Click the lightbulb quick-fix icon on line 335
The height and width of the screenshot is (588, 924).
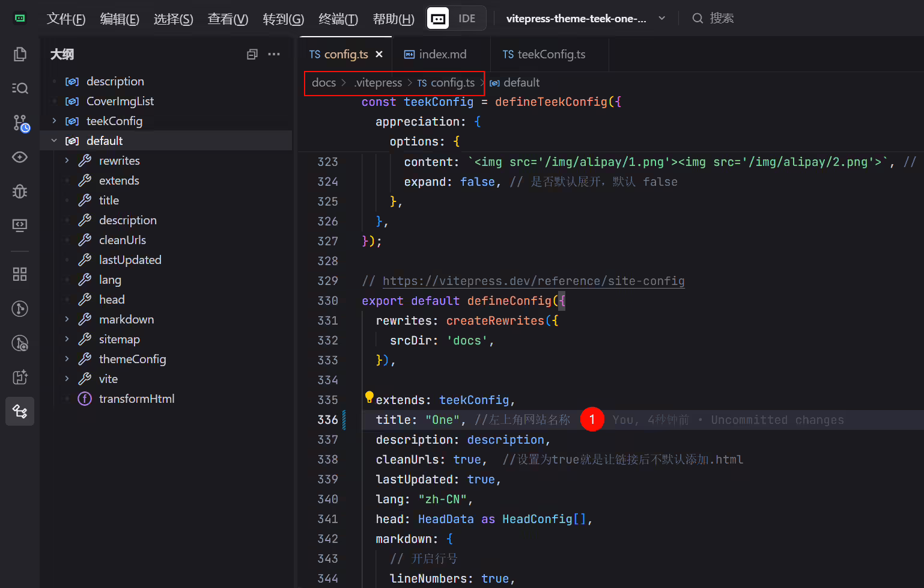pyautogui.click(x=369, y=397)
